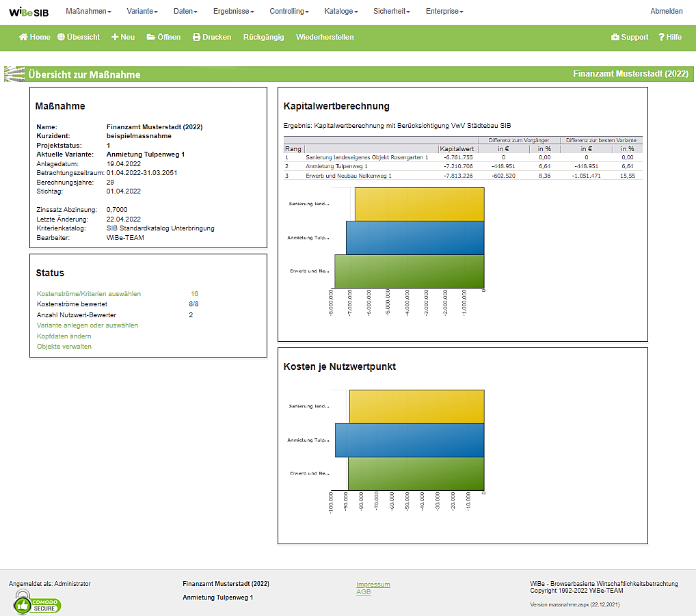Click the blue Anmietung bar in Kapitalwert chart

pos(415,237)
